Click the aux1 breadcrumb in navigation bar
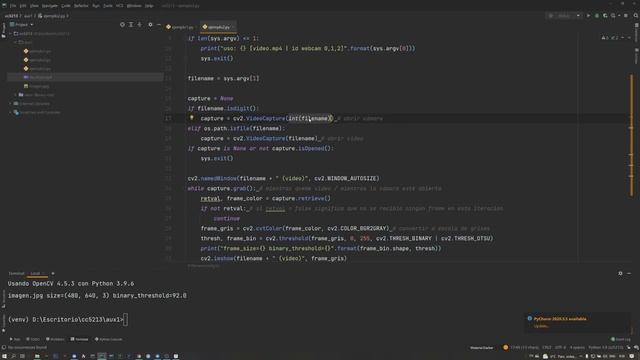Image resolution: width=640 pixels, height=360 pixels. coord(28,16)
